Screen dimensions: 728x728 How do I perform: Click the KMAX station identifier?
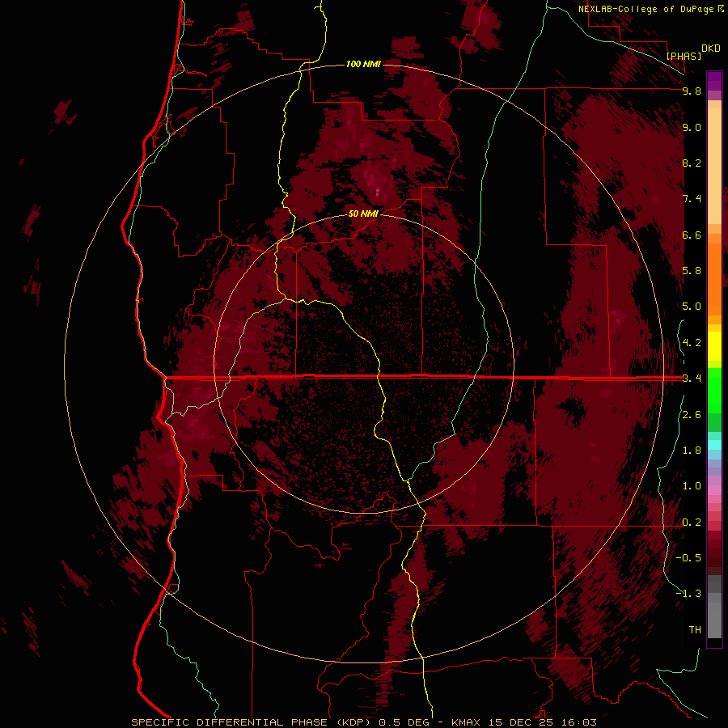(x=467, y=722)
